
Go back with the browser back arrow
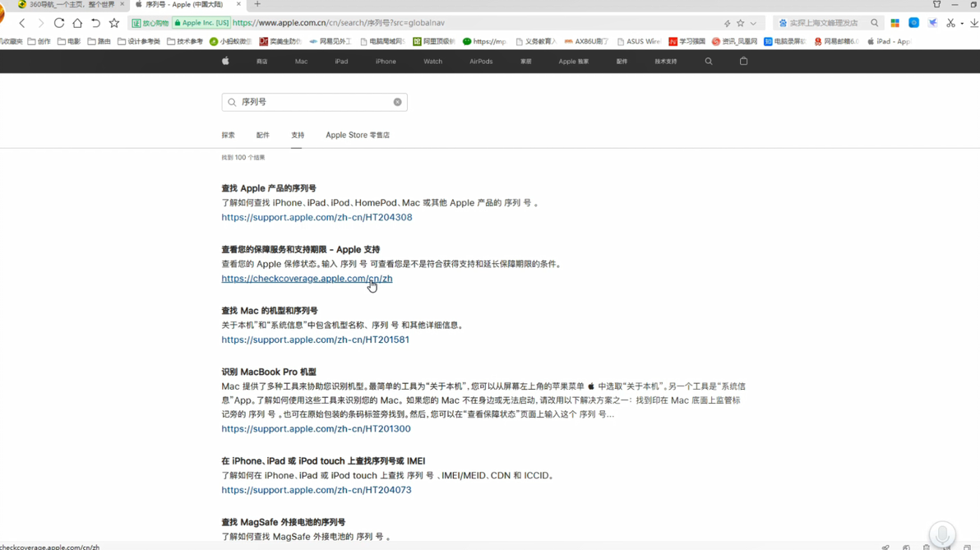pyautogui.click(x=22, y=23)
